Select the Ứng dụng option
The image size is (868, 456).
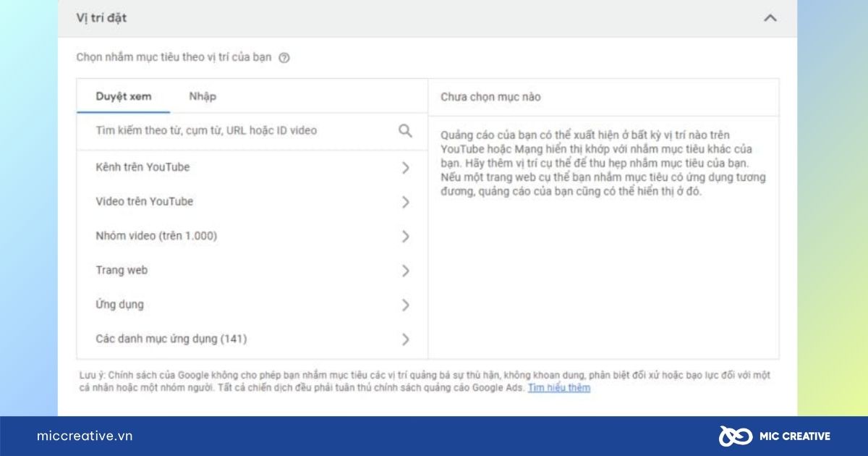(x=119, y=304)
